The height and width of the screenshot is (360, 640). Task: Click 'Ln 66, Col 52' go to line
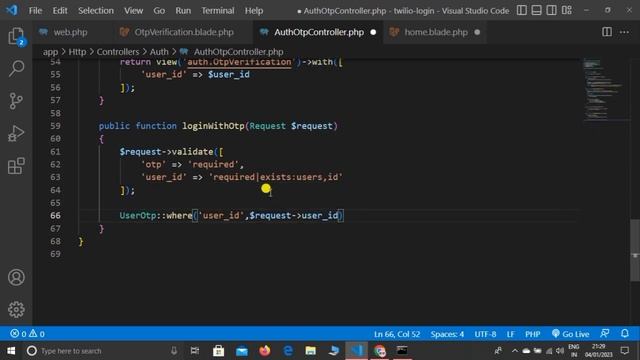397,334
